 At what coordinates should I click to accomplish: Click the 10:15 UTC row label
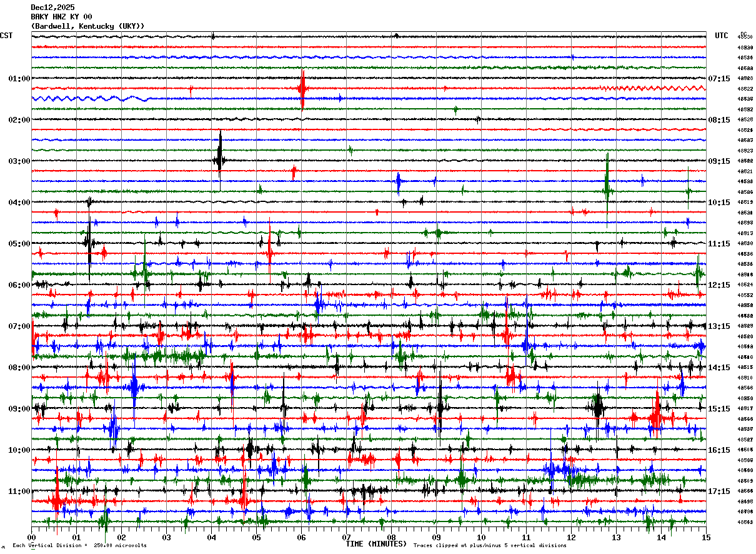(x=719, y=203)
